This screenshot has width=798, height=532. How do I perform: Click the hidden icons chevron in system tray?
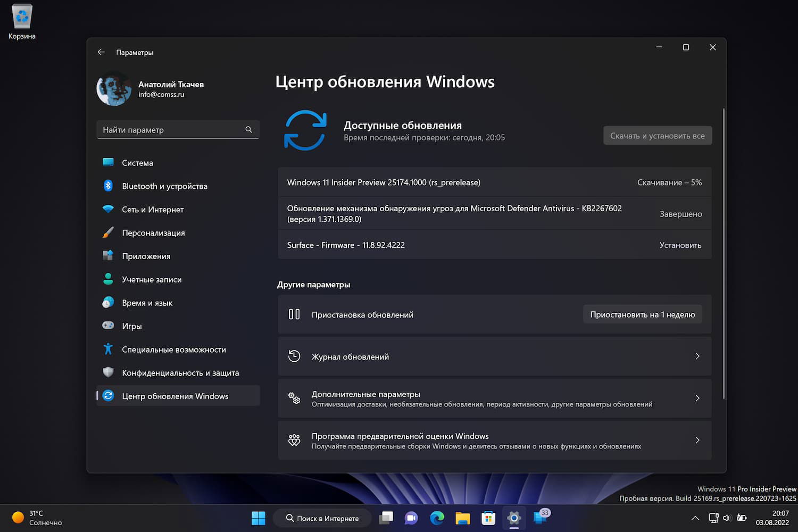click(695, 518)
